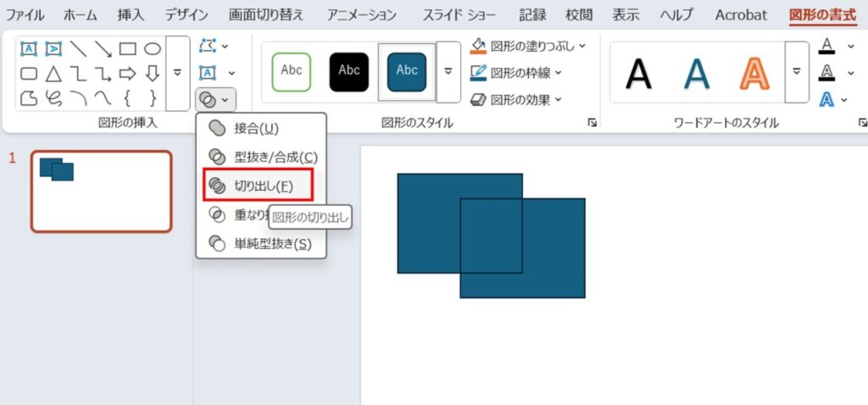Switch to the ヘルプ tab
The width and height of the screenshot is (868, 405).
676,15
